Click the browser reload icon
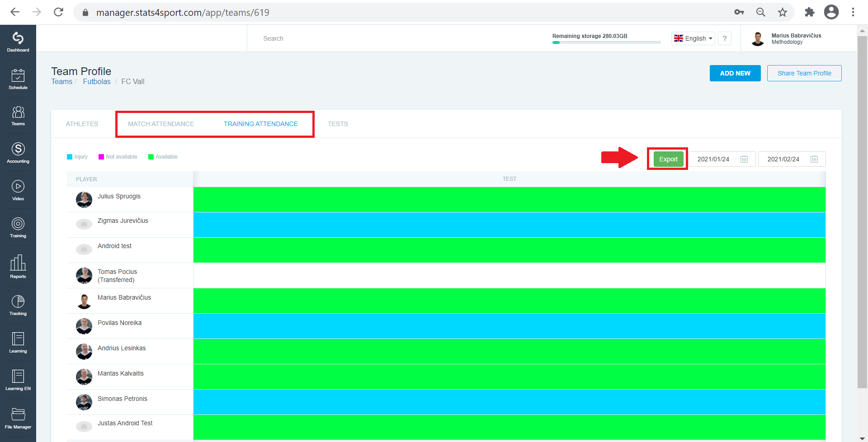The width and height of the screenshot is (868, 442). click(x=58, y=12)
